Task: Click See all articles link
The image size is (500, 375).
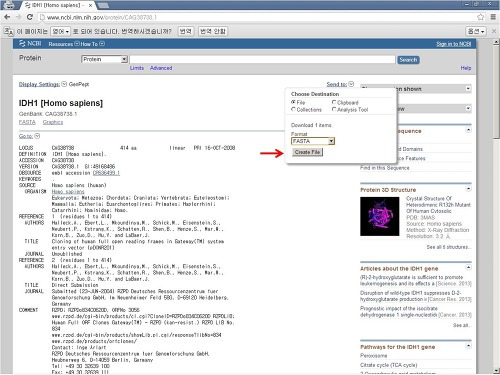Action: tap(462, 325)
